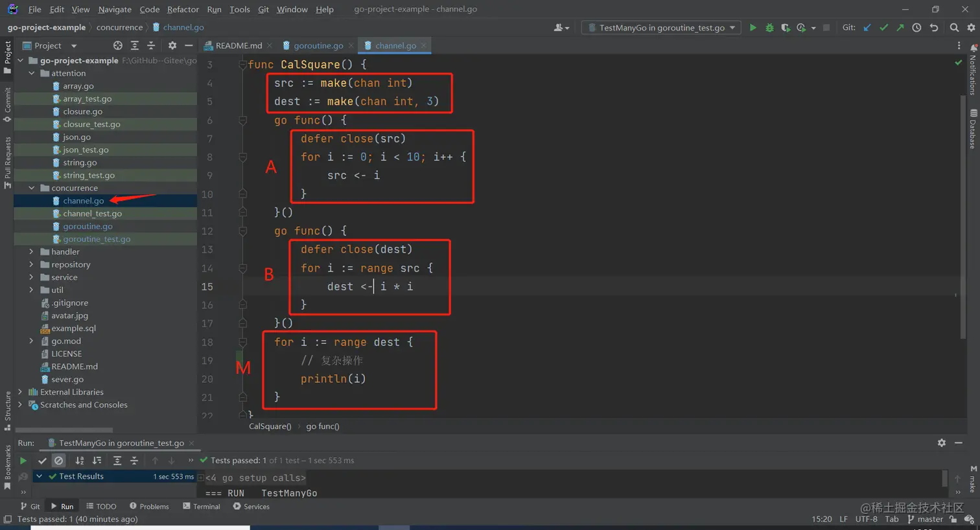
Task: Open the Services tool window tab
Action: click(251, 507)
